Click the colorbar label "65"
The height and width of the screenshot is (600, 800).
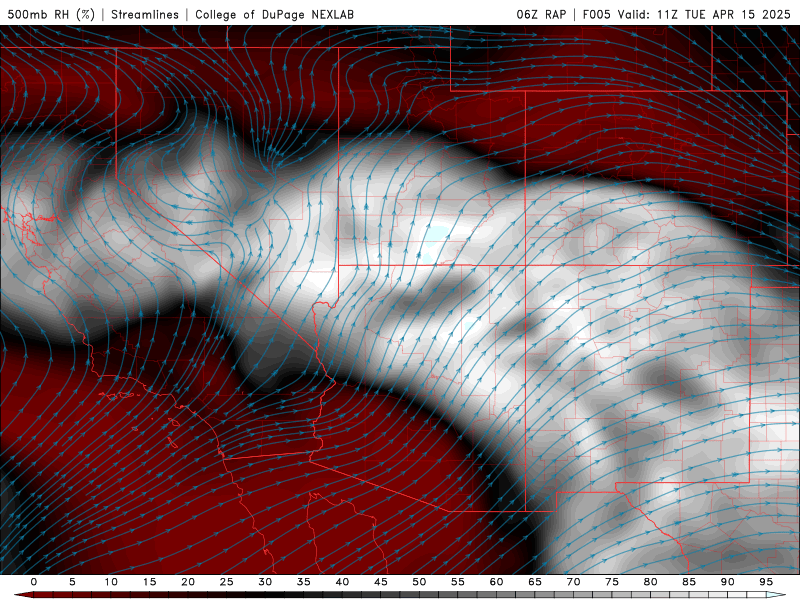coord(535,582)
